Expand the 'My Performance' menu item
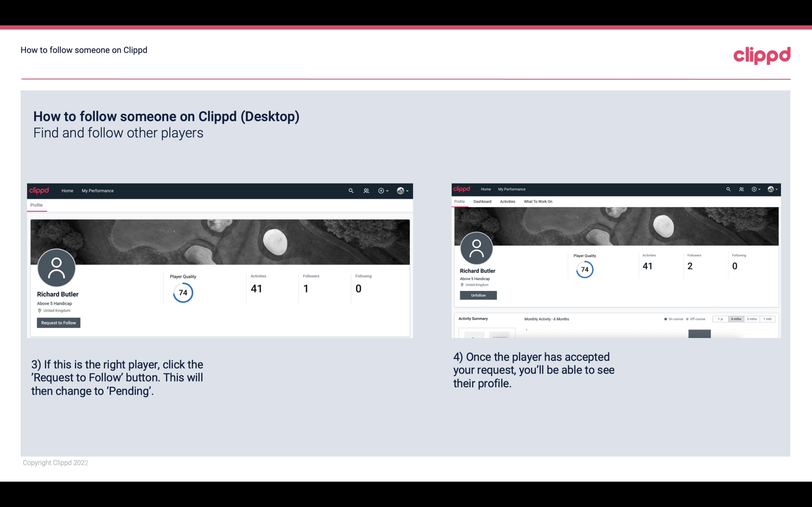This screenshot has height=507, width=812. click(98, 190)
